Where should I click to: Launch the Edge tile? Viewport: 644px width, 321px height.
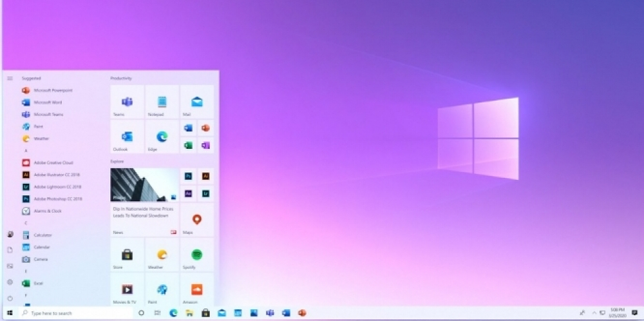point(162,137)
